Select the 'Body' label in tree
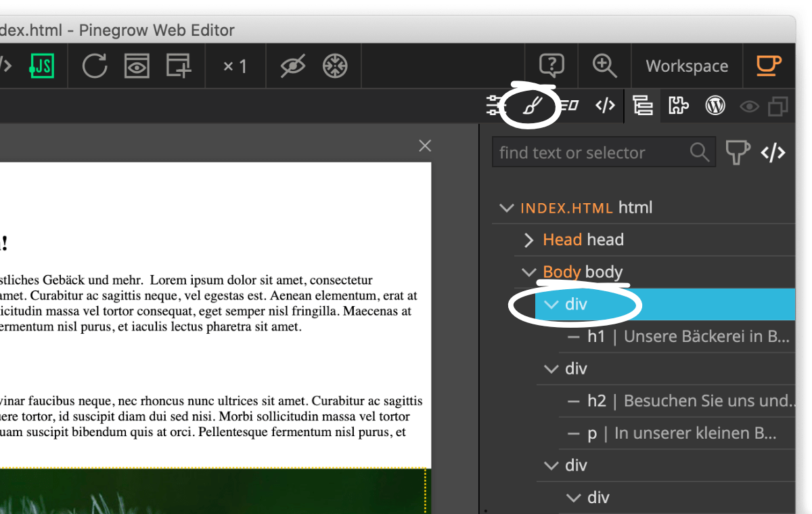This screenshot has width=812, height=514. pyautogui.click(x=562, y=272)
